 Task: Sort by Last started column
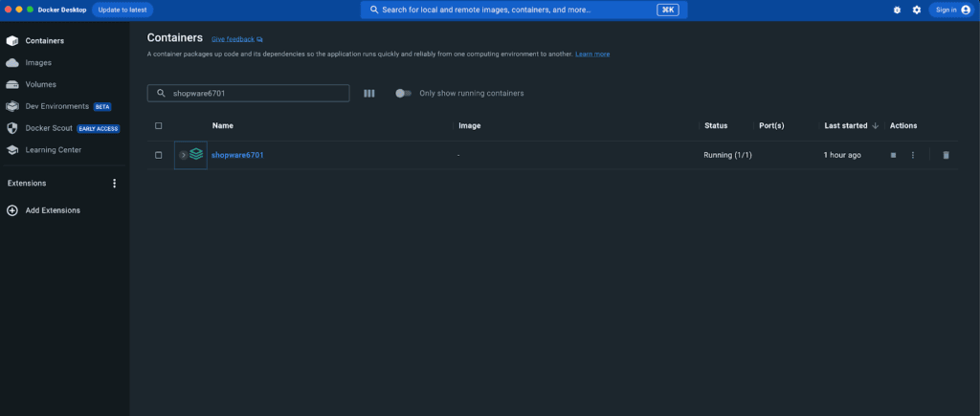[x=846, y=125]
